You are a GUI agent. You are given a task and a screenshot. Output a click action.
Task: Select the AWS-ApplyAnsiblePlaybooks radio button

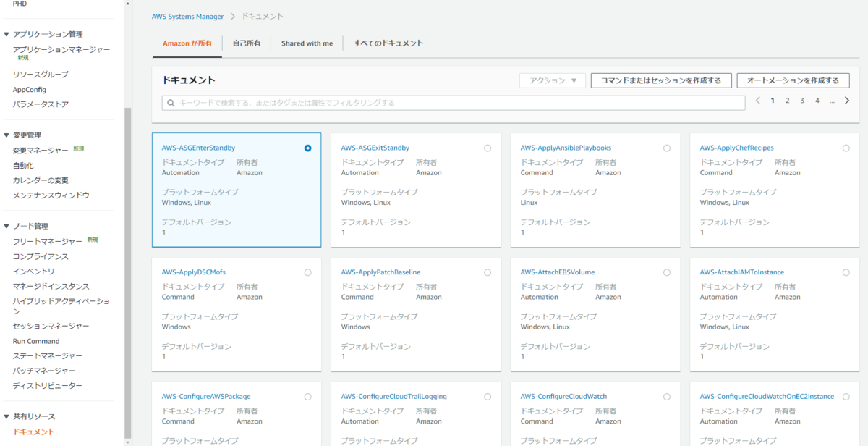pos(667,148)
